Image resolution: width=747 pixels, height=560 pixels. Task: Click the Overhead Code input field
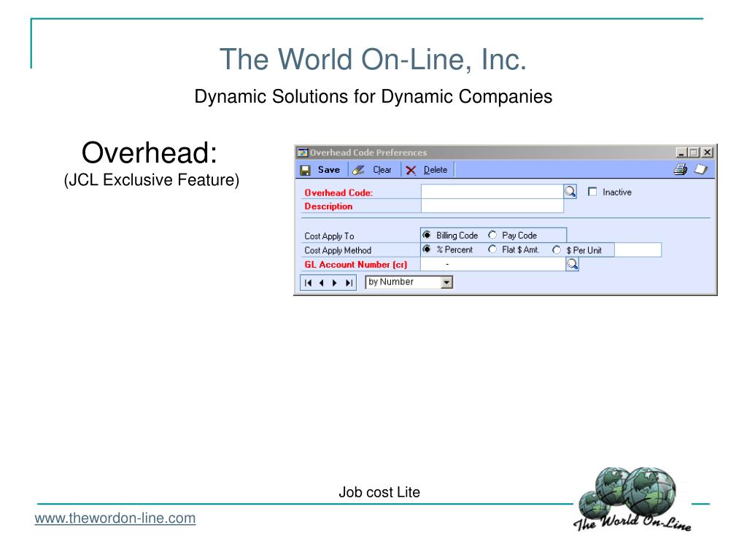pos(492,192)
